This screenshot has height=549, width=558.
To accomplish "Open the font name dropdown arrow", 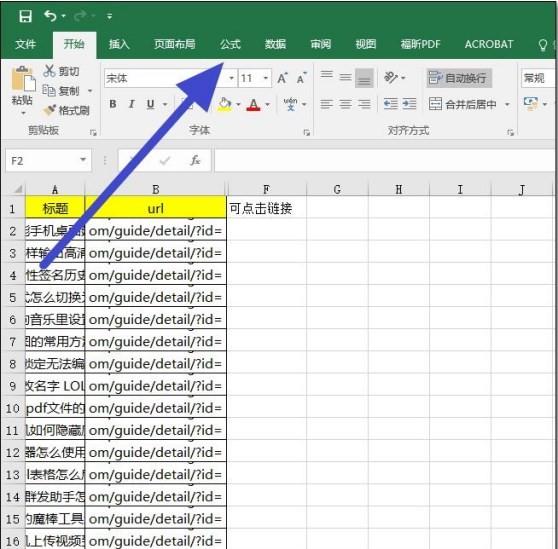I will click(232, 78).
